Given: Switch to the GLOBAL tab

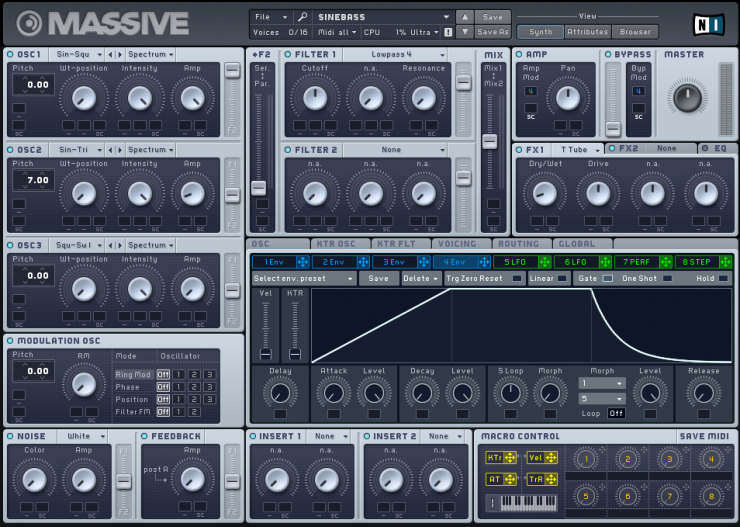Looking at the screenshot, I should point(582,244).
